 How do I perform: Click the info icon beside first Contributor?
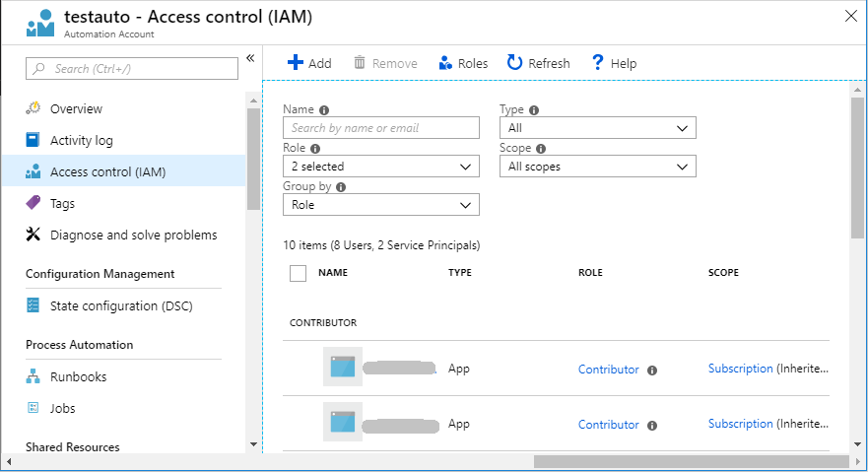652,371
